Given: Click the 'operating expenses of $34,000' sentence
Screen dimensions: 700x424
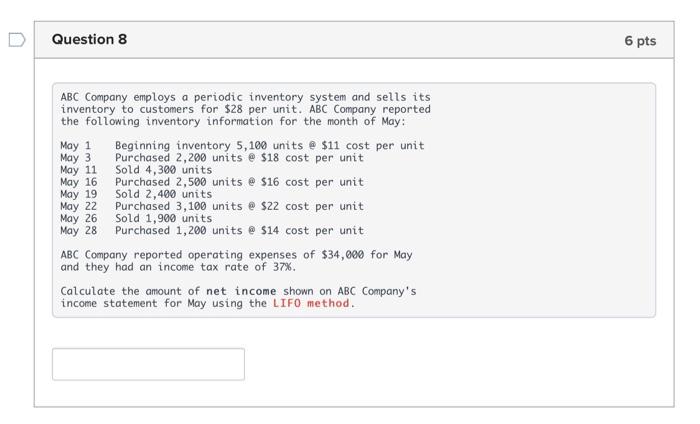Looking at the screenshot, I should pos(237,255).
